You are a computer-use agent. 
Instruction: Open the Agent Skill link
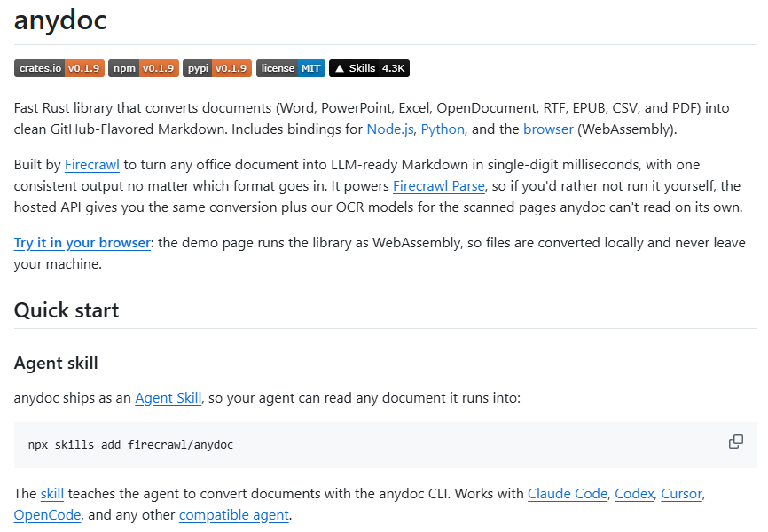(168, 398)
